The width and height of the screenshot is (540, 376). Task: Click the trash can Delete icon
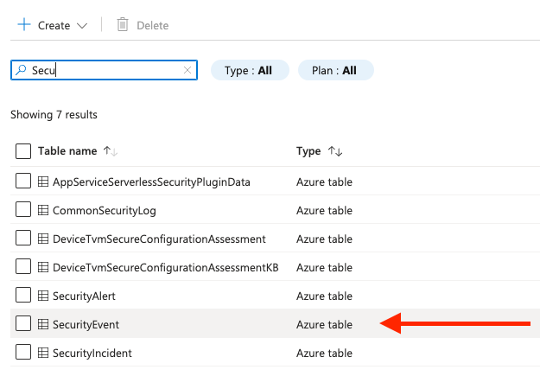pyautogui.click(x=123, y=25)
